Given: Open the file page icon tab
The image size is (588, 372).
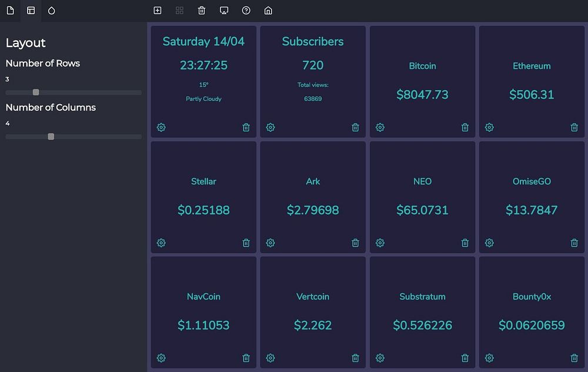Looking at the screenshot, I should (11, 11).
